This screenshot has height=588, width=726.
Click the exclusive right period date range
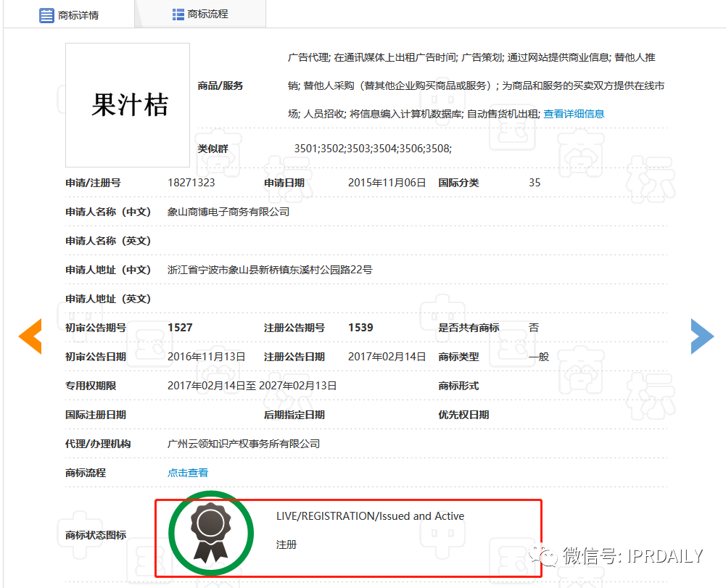click(252, 386)
